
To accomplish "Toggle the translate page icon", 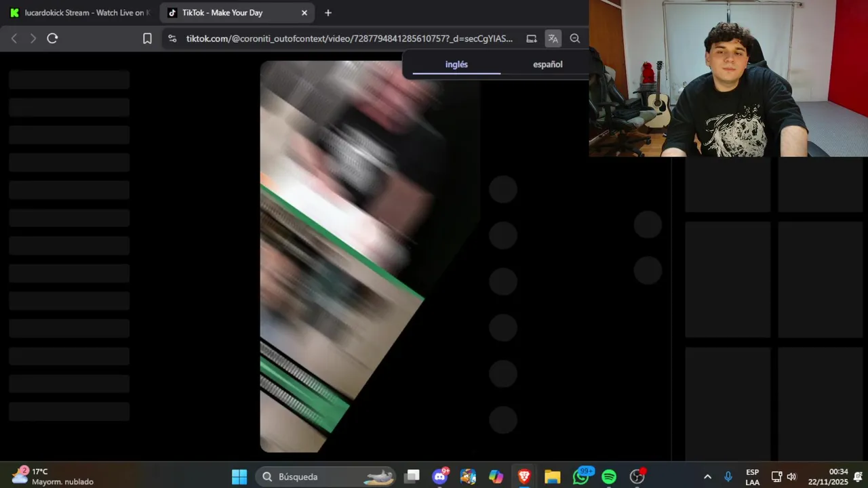I will tap(553, 39).
